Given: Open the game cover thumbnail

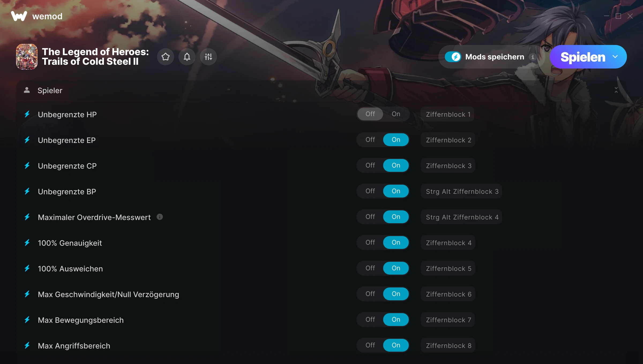Looking at the screenshot, I should click(x=27, y=57).
